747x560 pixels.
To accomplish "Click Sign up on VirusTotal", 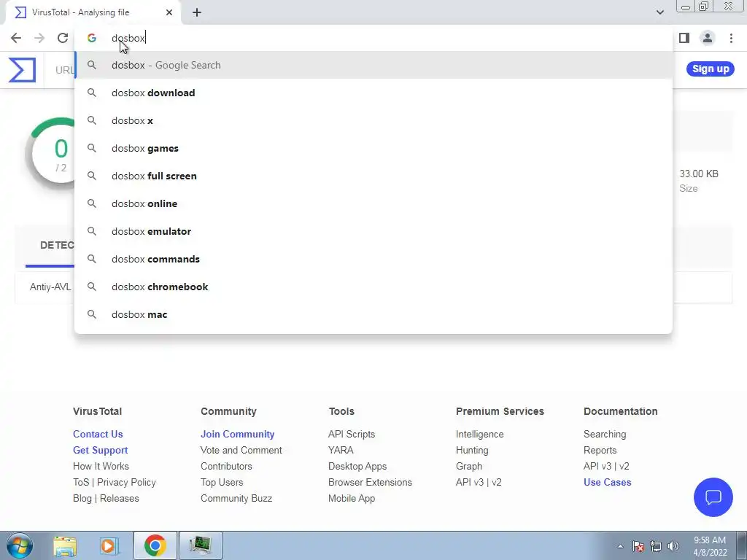I will 711,69.
